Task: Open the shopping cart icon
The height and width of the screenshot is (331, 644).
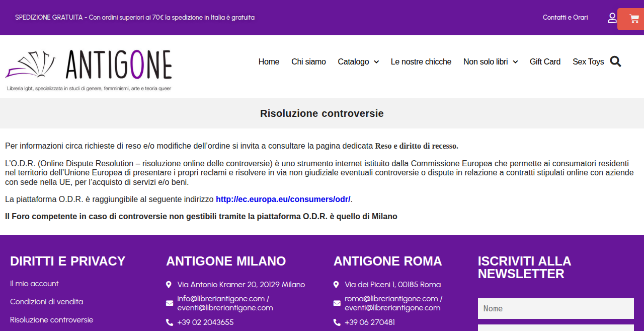Action: click(x=634, y=19)
